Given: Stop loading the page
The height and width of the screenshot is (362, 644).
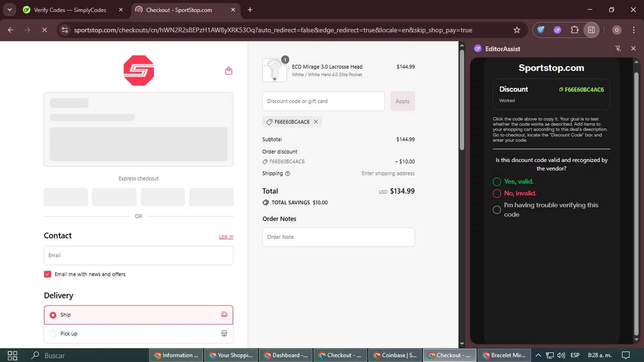Looking at the screenshot, I should pyautogui.click(x=44, y=30).
